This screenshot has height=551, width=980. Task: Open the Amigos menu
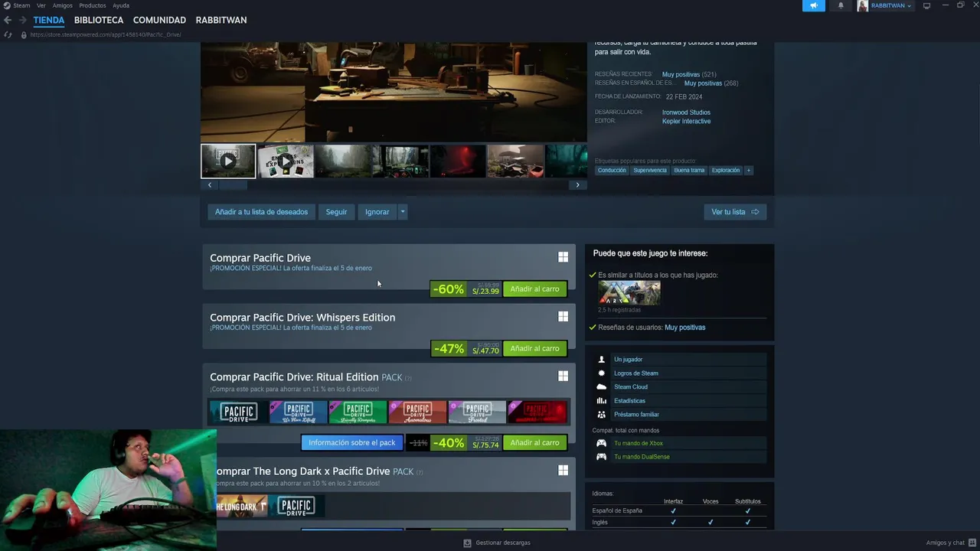coord(63,5)
